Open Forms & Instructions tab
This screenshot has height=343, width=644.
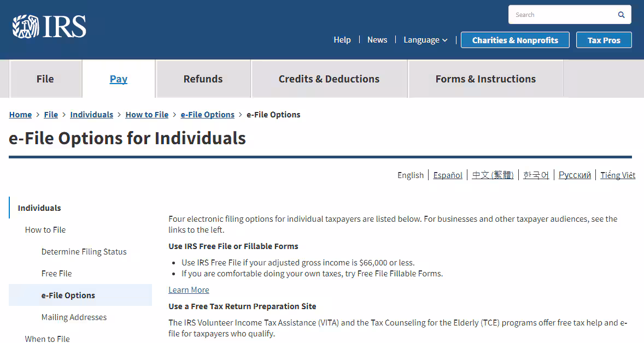point(485,79)
